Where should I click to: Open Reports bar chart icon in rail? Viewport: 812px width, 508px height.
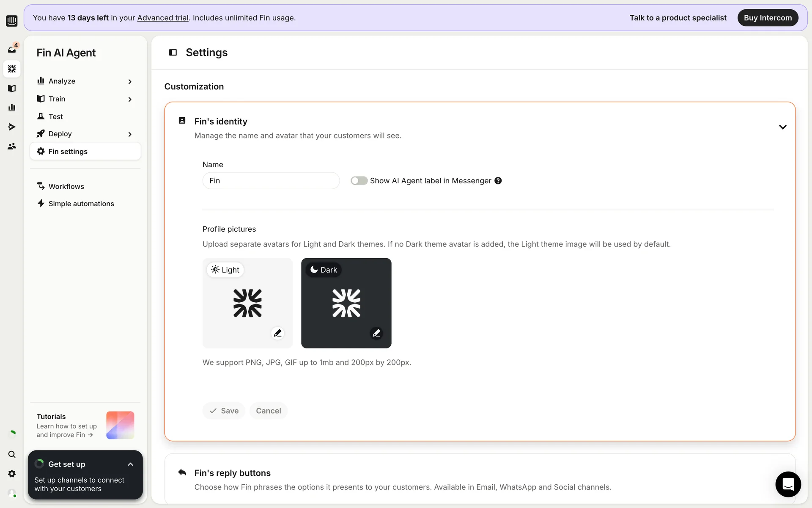[x=12, y=108]
